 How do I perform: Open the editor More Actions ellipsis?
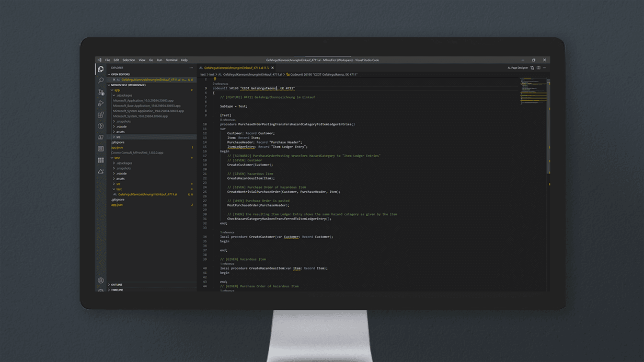(544, 68)
